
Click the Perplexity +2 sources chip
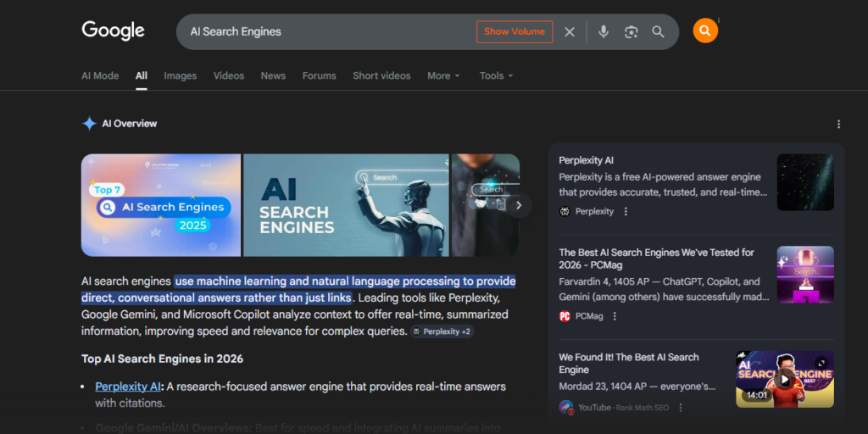coord(442,331)
